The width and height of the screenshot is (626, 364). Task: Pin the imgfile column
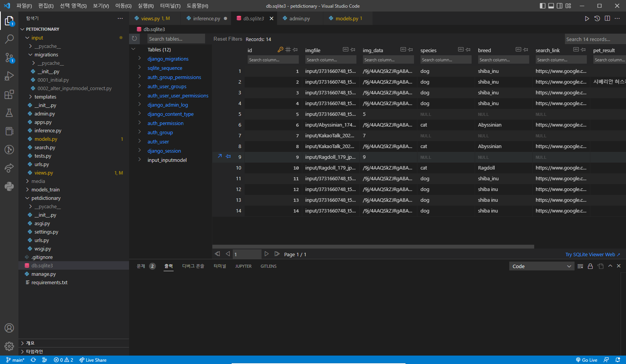click(353, 50)
